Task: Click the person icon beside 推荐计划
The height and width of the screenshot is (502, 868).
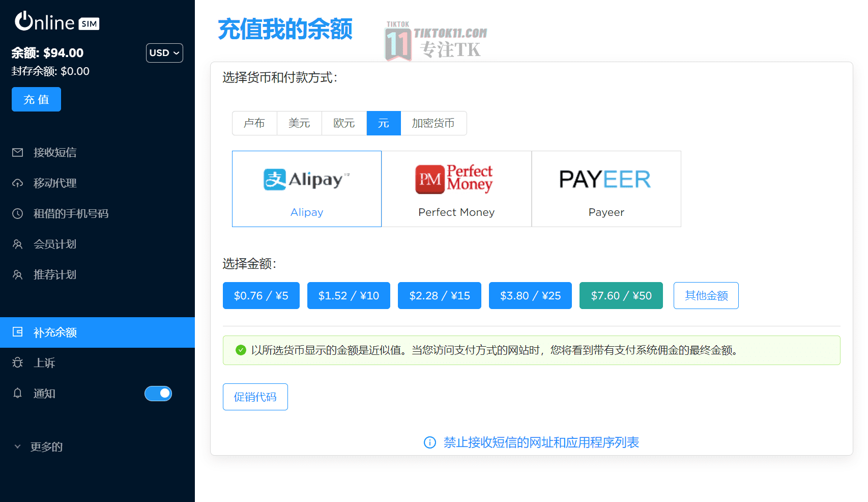Action: (x=18, y=274)
